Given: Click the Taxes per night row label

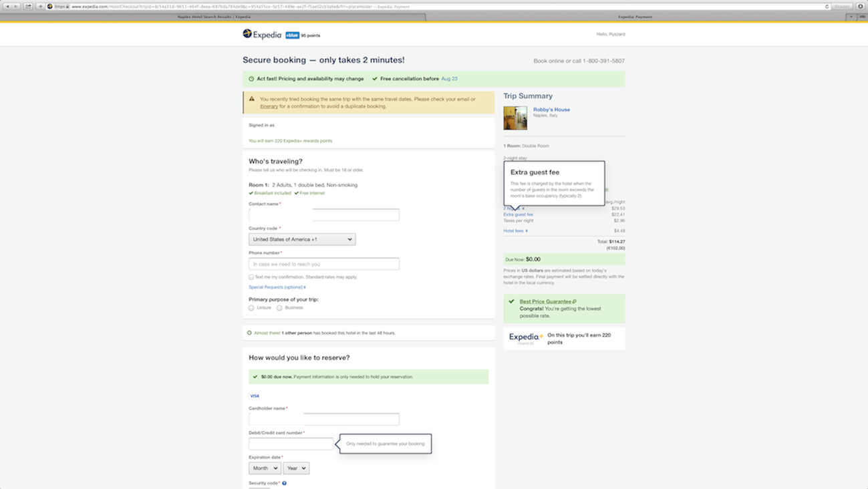Looking at the screenshot, I should tap(518, 220).
